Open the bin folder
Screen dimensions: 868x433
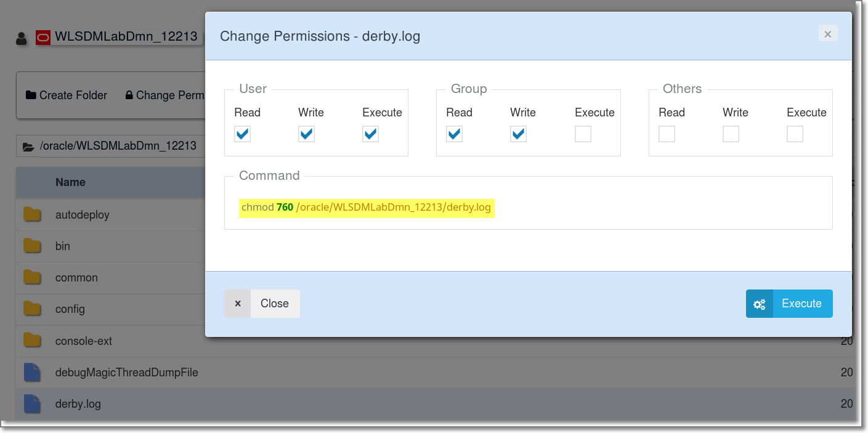pyautogui.click(x=63, y=246)
